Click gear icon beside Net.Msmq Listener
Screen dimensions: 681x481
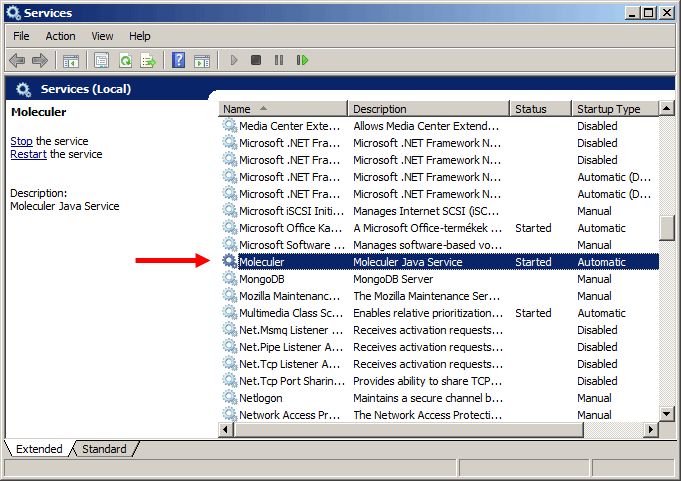point(230,329)
